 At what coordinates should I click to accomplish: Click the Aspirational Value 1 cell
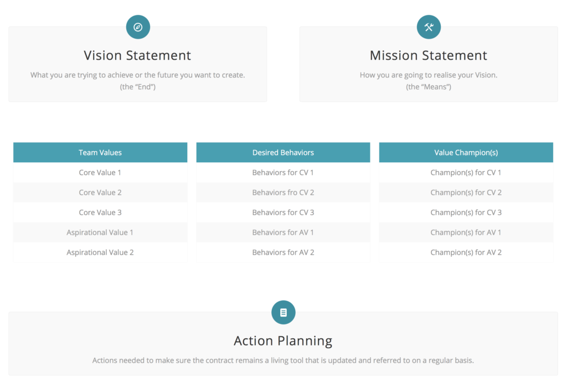click(x=100, y=232)
